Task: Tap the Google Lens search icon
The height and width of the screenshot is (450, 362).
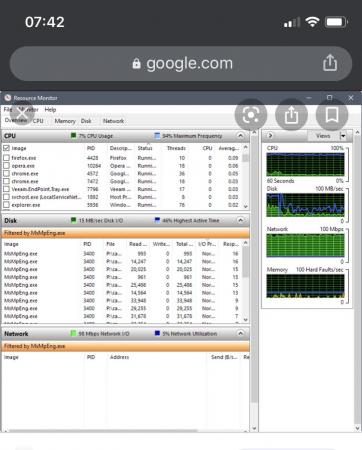Action: [251, 115]
